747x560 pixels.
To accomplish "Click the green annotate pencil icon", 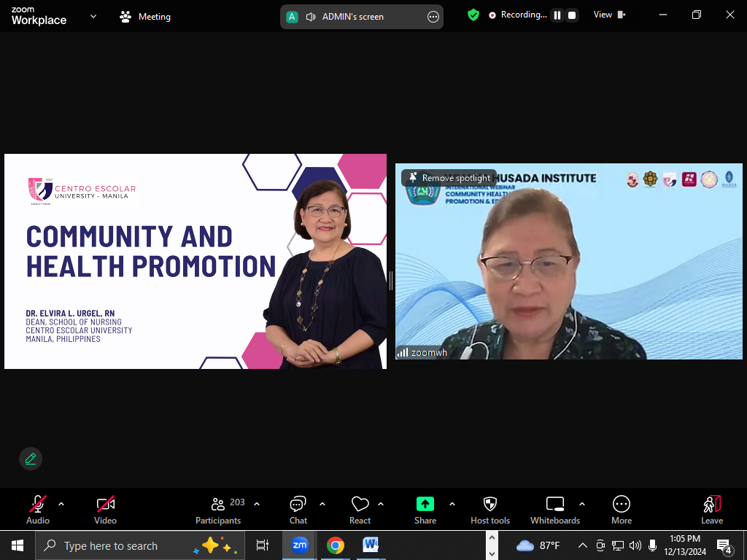I will [31, 459].
